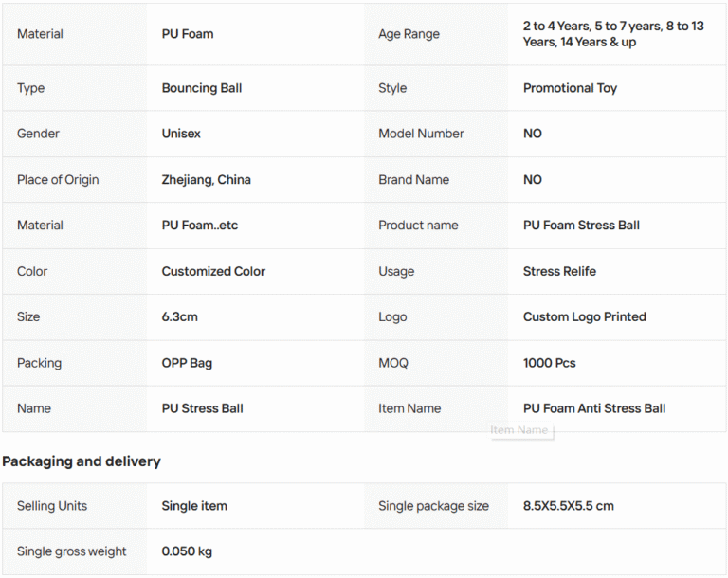Click the 'Unisex' gender value
This screenshot has height=578, width=728.
[181, 134]
